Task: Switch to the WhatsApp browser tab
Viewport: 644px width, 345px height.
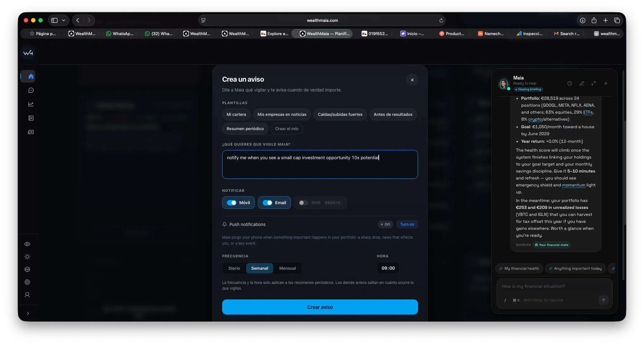Action: point(120,34)
